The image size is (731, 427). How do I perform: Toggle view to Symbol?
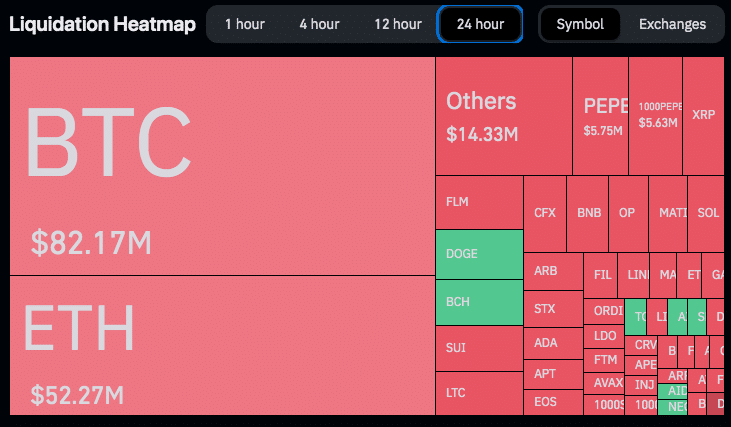580,24
